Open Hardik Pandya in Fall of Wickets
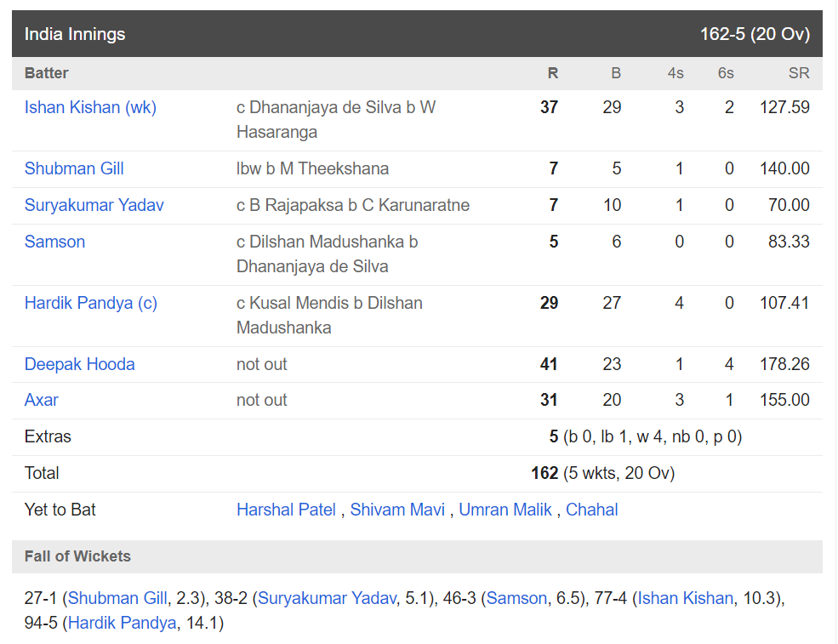 pos(122,623)
